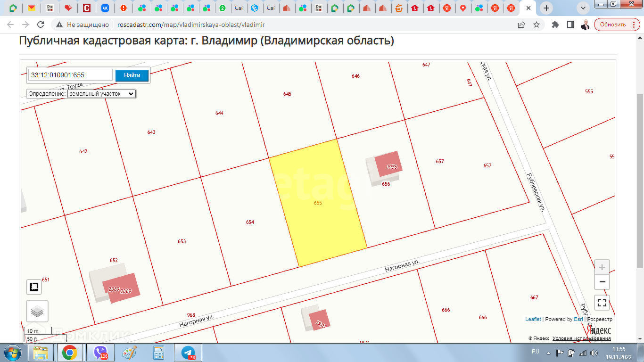Screen dimensions: 644x362
Task: Show hidden system tray icons
Action: pos(548,353)
